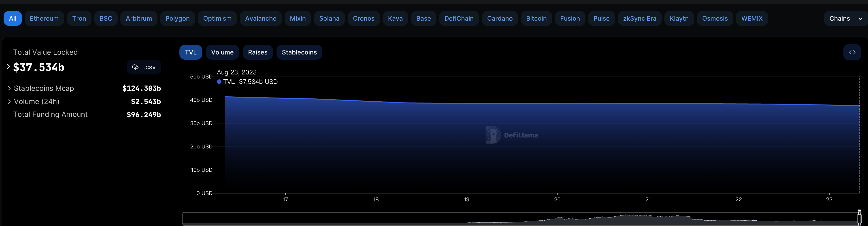The height and width of the screenshot is (226, 868).
Task: Enable the TVL chart series
Action: (x=191, y=52)
